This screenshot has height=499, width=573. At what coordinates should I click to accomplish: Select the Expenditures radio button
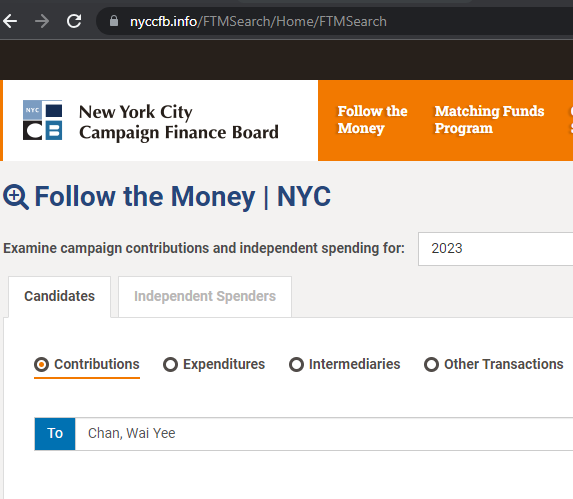[x=170, y=365]
